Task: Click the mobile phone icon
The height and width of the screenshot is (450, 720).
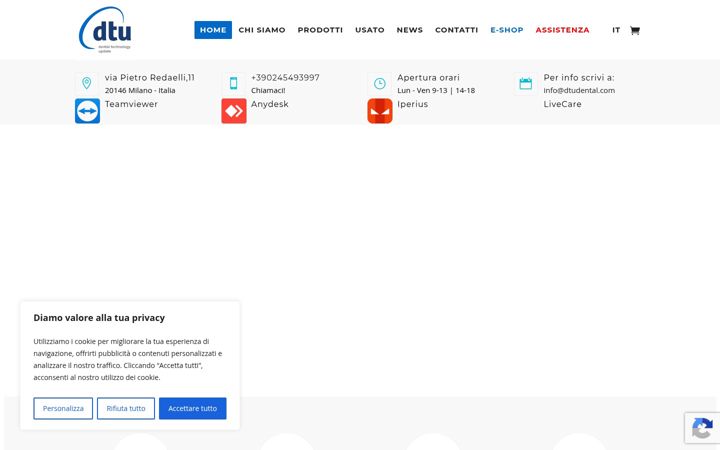Action: (x=233, y=83)
